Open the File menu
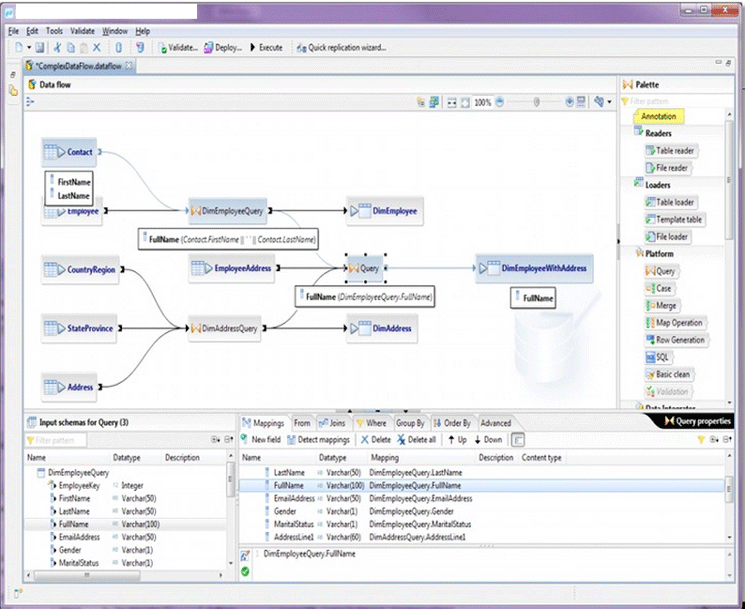Image resolution: width=745 pixels, height=609 pixels. pyautogui.click(x=13, y=31)
